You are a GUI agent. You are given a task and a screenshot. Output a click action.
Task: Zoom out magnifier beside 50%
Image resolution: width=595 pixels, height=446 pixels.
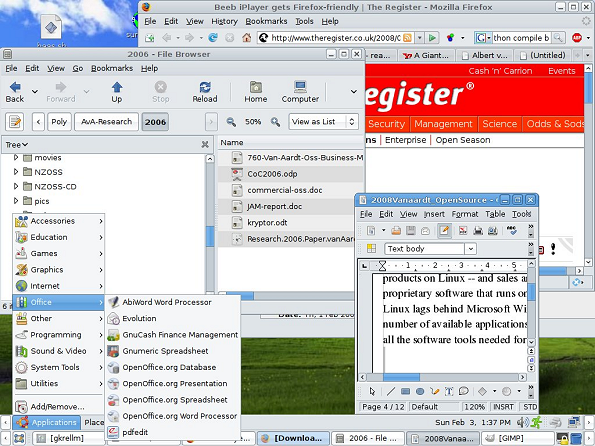[231, 122]
